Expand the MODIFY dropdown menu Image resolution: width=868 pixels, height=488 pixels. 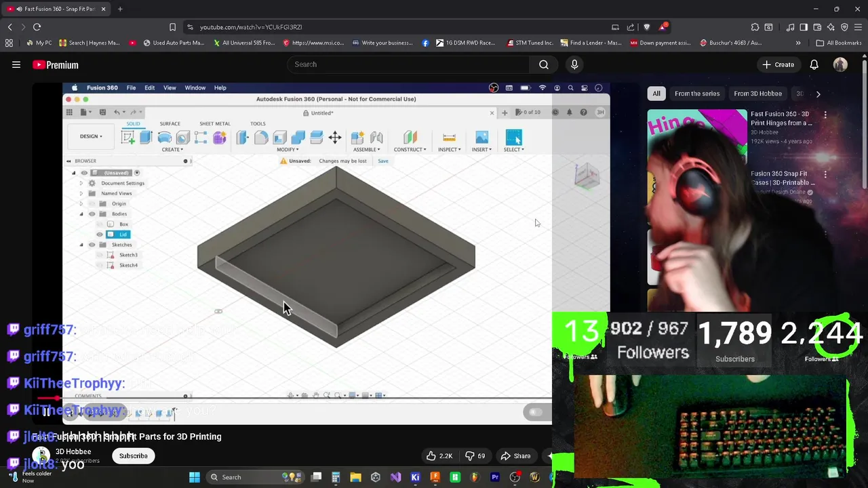coord(288,150)
